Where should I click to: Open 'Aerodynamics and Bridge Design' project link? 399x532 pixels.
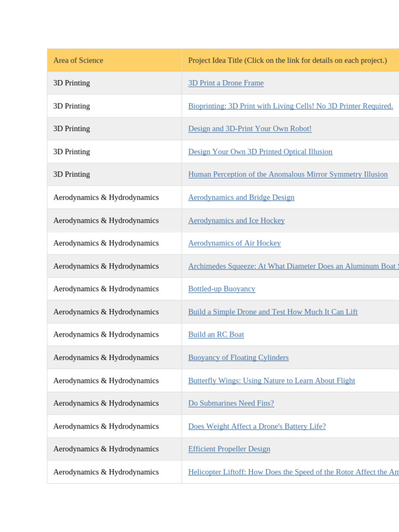click(x=241, y=197)
